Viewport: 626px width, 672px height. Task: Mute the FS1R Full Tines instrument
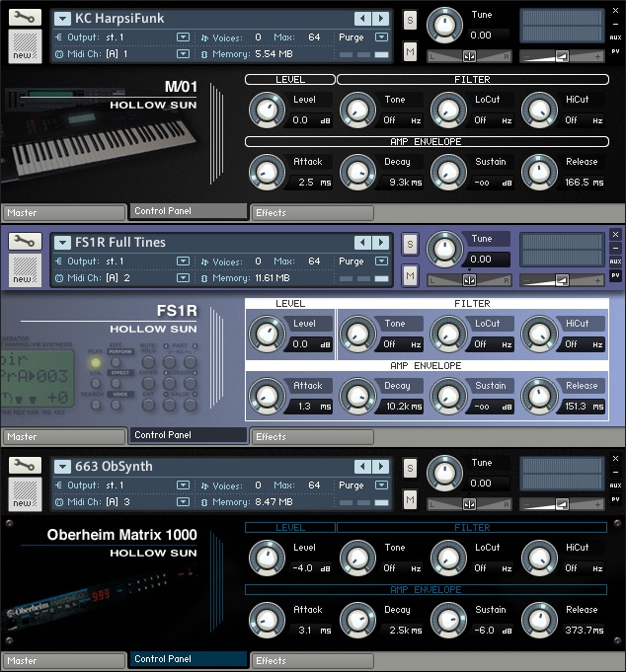point(410,275)
